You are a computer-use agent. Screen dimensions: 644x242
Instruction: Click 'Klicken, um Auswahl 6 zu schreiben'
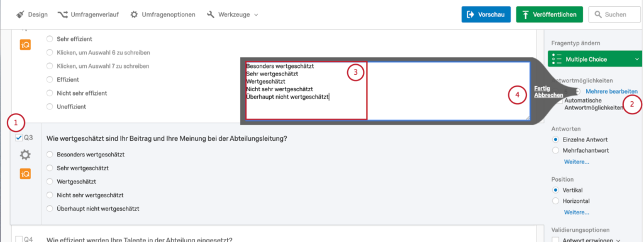click(103, 53)
